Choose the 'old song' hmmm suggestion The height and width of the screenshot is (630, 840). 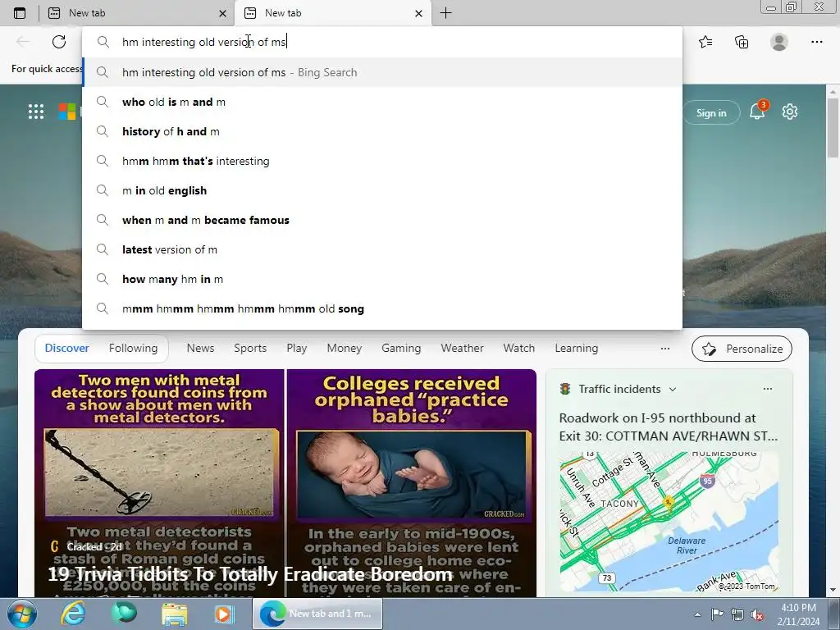click(x=383, y=308)
